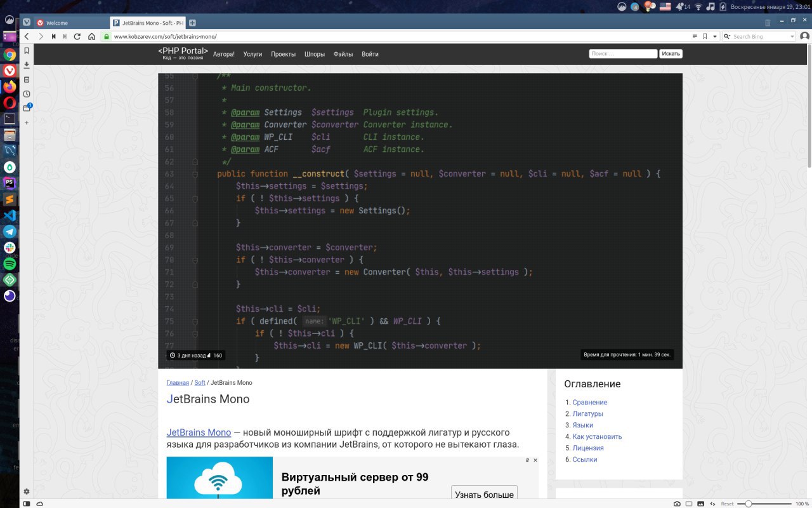Go back to the previous page

(x=27, y=37)
